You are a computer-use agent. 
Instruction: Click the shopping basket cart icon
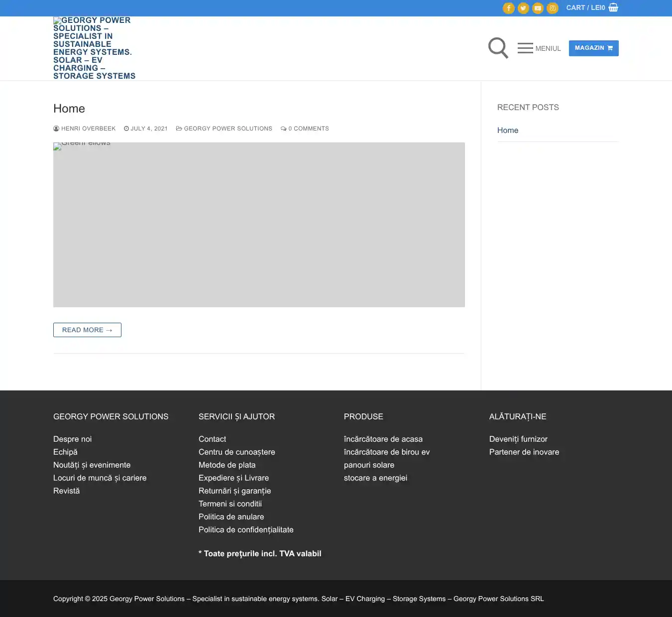pos(613,7)
